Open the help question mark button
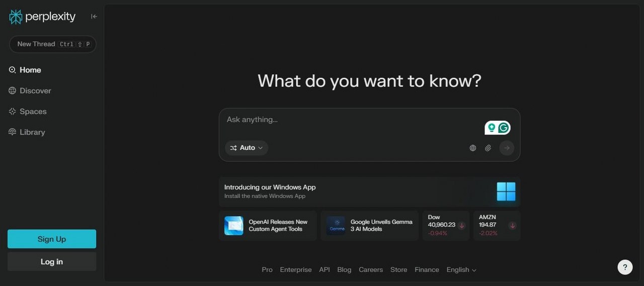Image resolution: width=644 pixels, height=286 pixels. coord(625,267)
